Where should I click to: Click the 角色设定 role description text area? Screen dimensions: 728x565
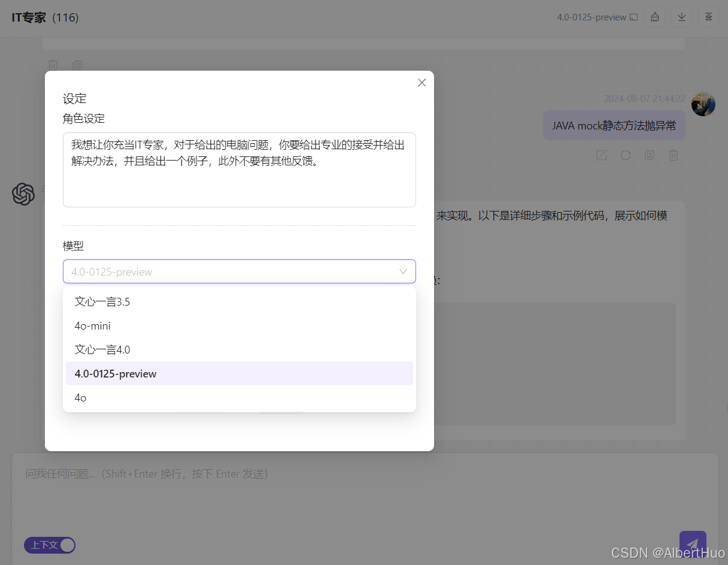[x=239, y=170]
